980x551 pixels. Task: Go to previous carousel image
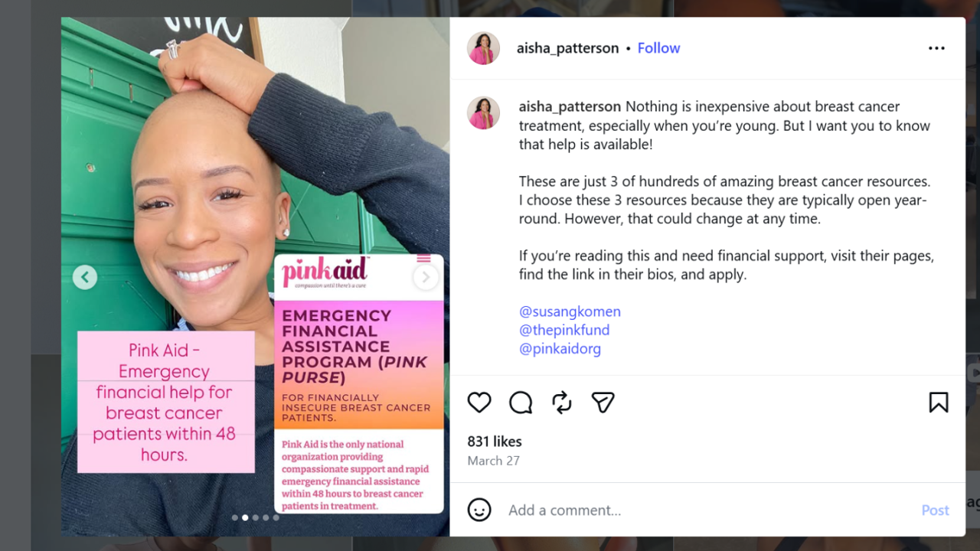click(85, 277)
